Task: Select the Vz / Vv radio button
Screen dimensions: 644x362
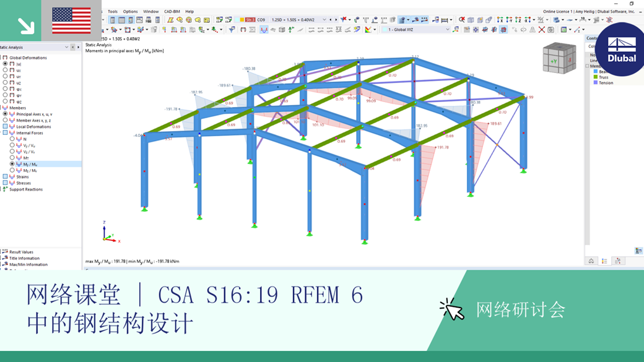Action: click(x=12, y=152)
